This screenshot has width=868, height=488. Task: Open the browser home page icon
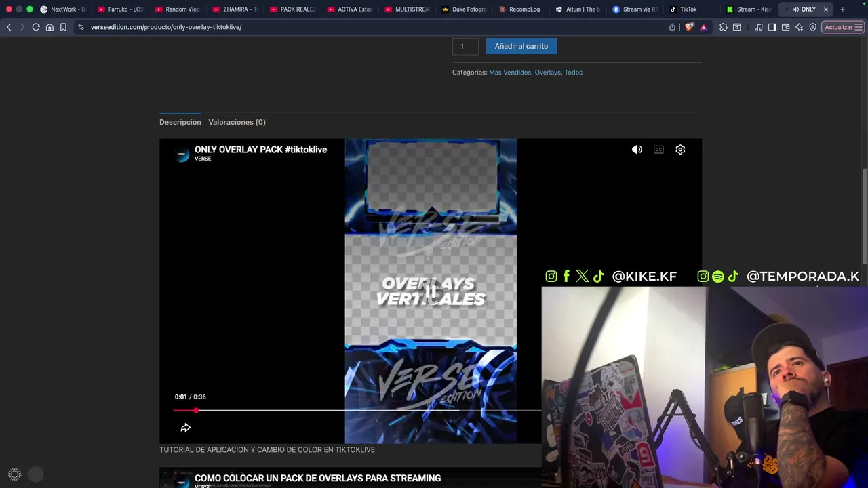point(50,27)
